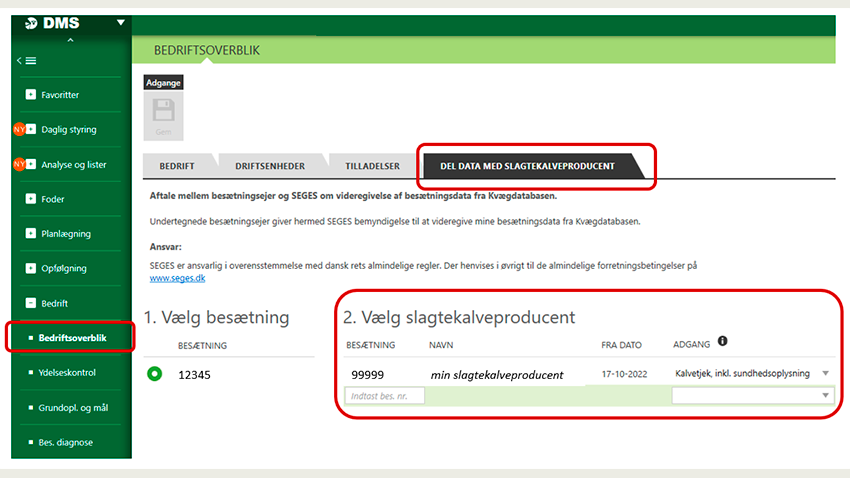Click the plus icon next to Foder
850x478 pixels.
coord(30,199)
